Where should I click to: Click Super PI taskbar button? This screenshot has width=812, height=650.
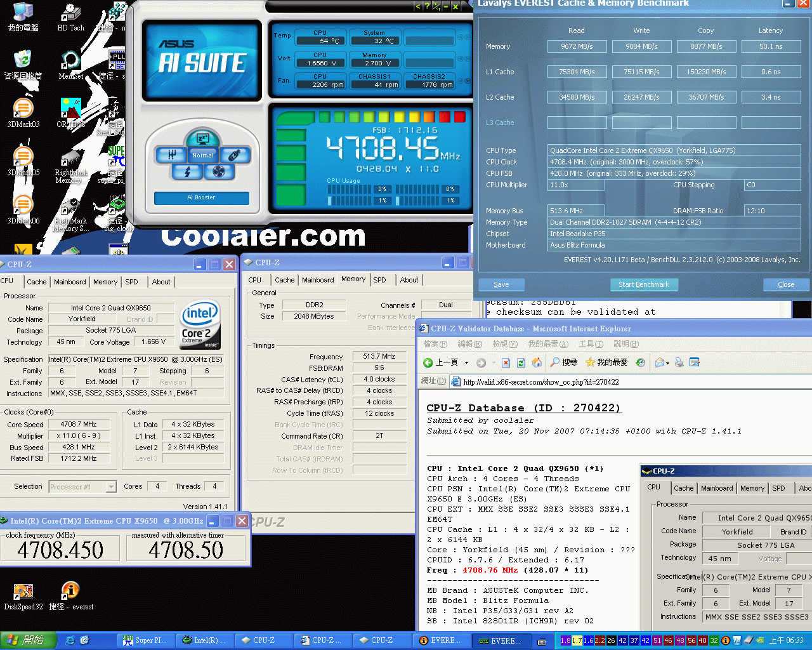point(145,640)
